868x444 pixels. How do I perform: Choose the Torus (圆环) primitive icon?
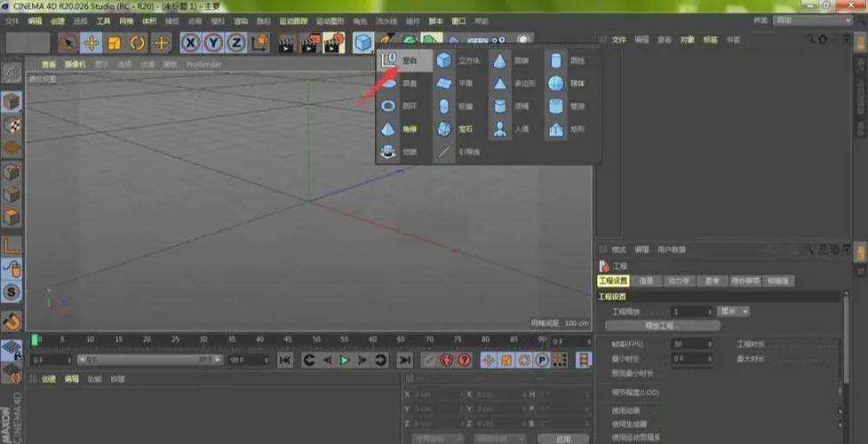click(x=388, y=106)
